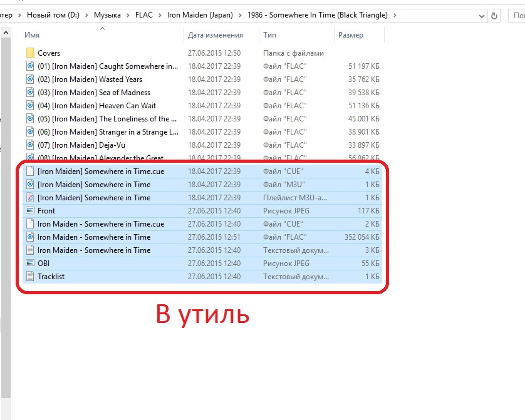The height and width of the screenshot is (420, 525).
Task: Click the scroll-up arrow of the left pane
Action: pyautogui.click(x=6, y=33)
